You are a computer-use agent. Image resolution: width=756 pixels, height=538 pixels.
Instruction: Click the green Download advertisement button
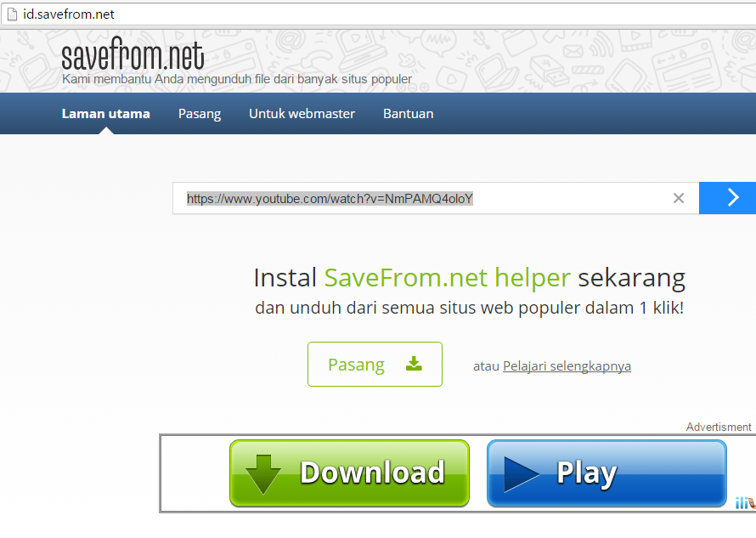pos(350,473)
